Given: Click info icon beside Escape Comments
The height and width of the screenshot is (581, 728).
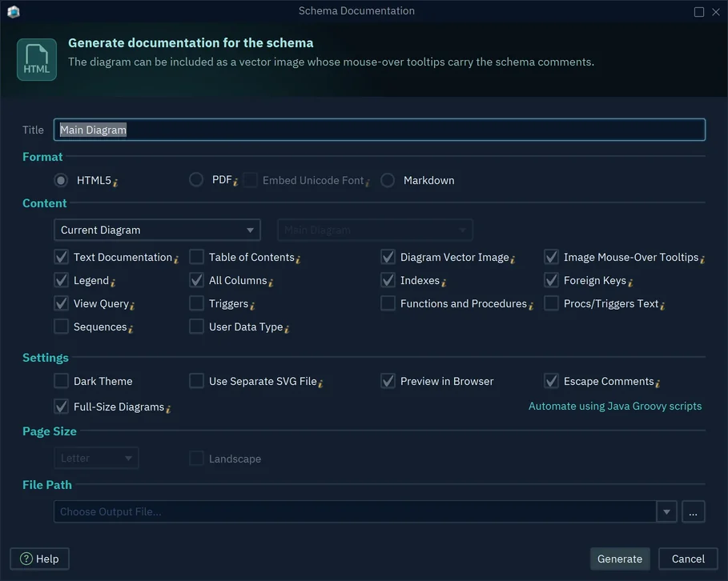Looking at the screenshot, I should point(658,384).
